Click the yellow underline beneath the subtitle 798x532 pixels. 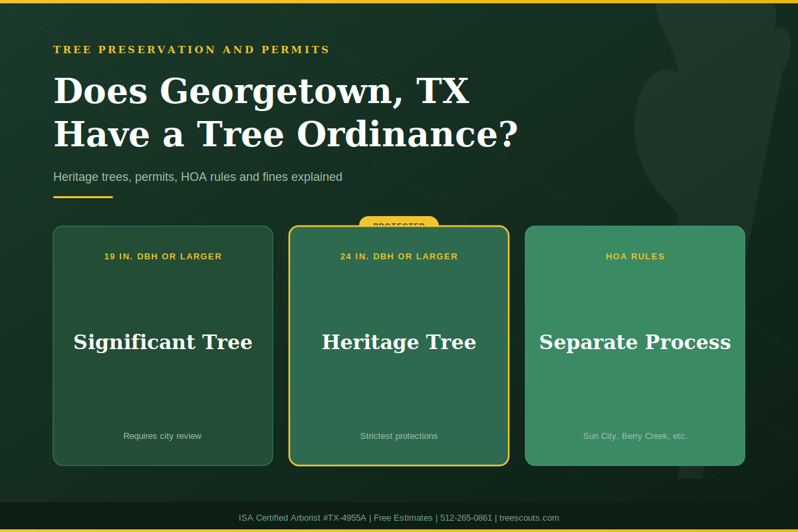82,198
